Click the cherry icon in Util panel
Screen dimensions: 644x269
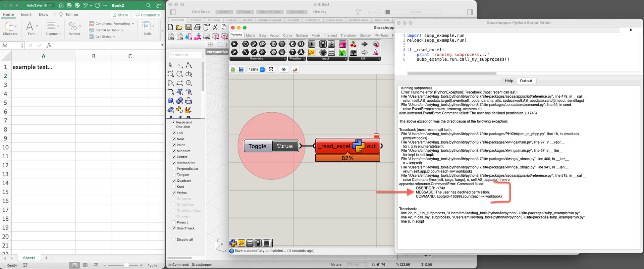[x=353, y=44]
